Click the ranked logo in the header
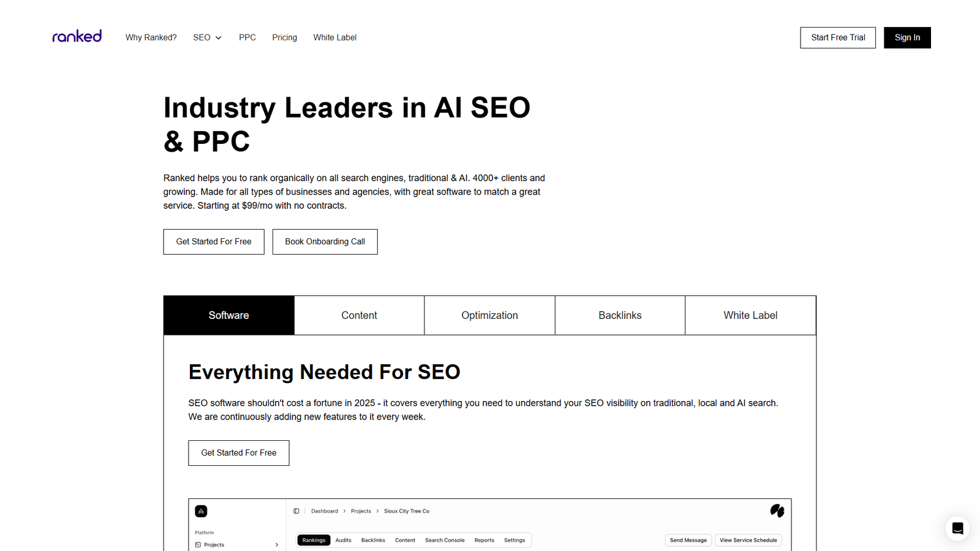 (77, 36)
